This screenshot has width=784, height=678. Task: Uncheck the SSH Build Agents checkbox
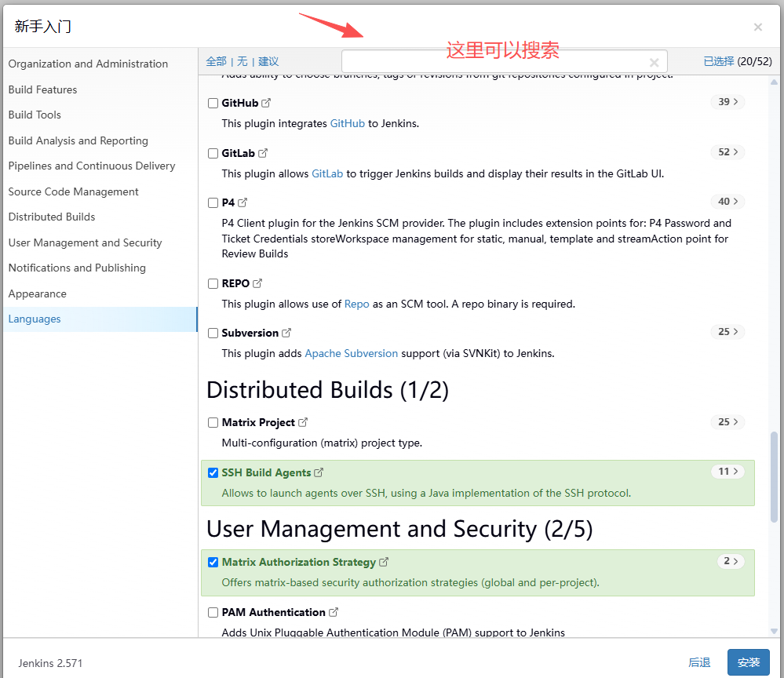[213, 472]
